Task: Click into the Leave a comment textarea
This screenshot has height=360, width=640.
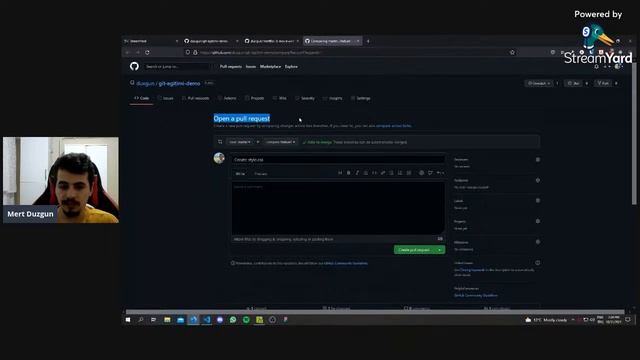Action: click(x=338, y=208)
